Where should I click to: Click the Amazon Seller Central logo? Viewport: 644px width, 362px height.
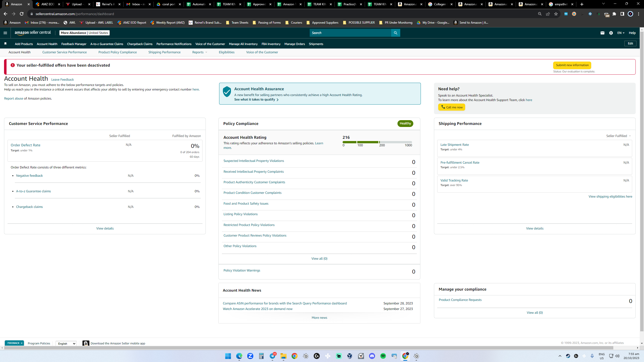33,33
